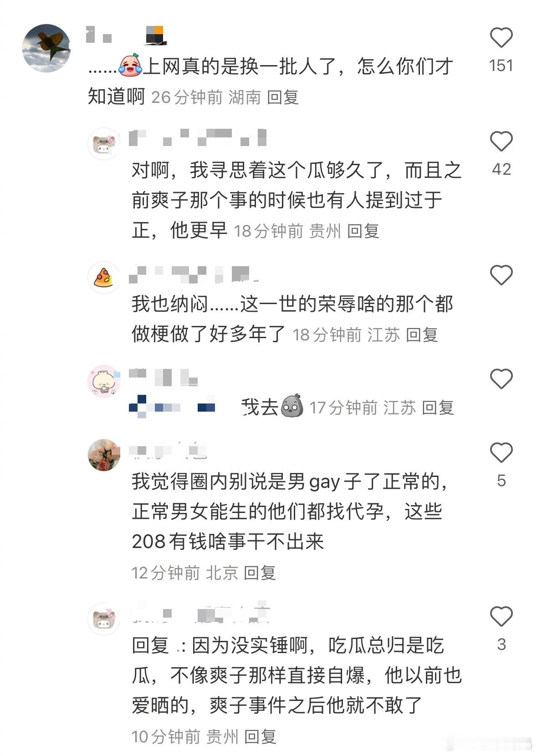Screen dimensions: 537x756
Task: Open username of the top Hunan commenter
Action: [126, 35]
